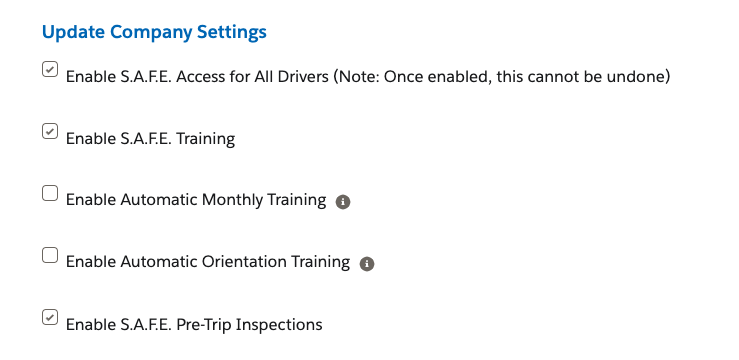Turn off S.A.F.E. Training using its checkmark box

50,131
